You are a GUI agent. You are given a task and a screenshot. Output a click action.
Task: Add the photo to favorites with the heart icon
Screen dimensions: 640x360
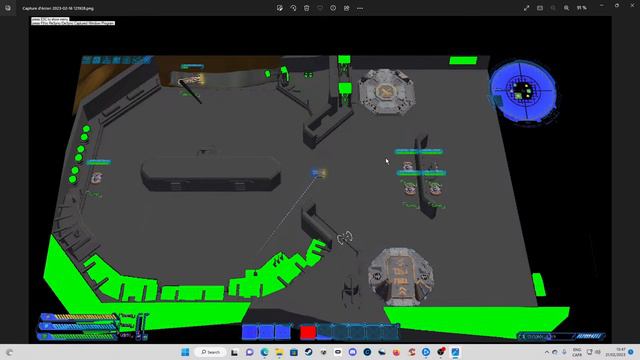click(x=320, y=8)
